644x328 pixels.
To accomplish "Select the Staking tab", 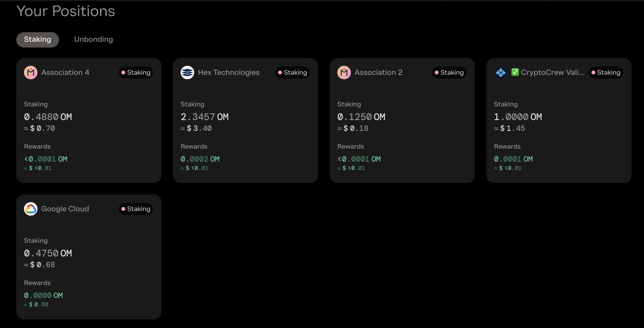I will 37,40.
